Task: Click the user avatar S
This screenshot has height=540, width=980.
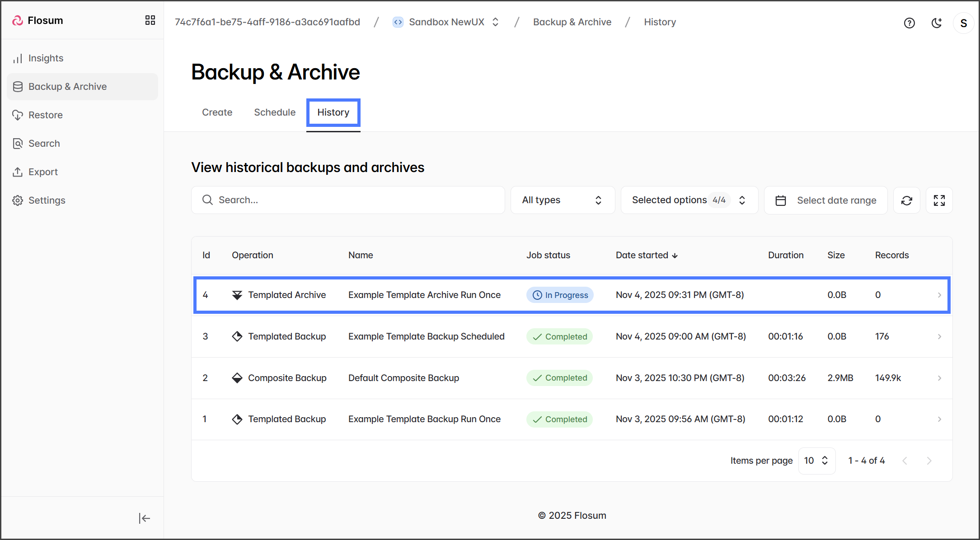Action: pos(963,23)
